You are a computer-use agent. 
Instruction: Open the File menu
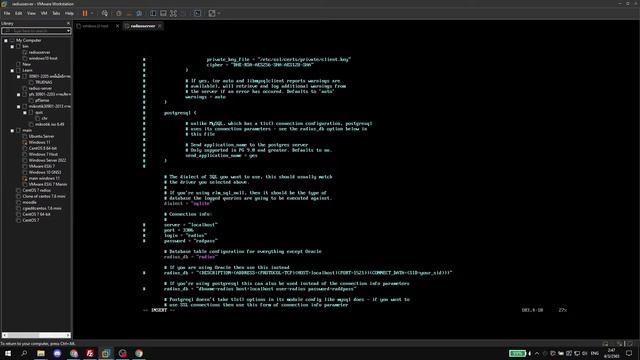pyautogui.click(x=7, y=13)
